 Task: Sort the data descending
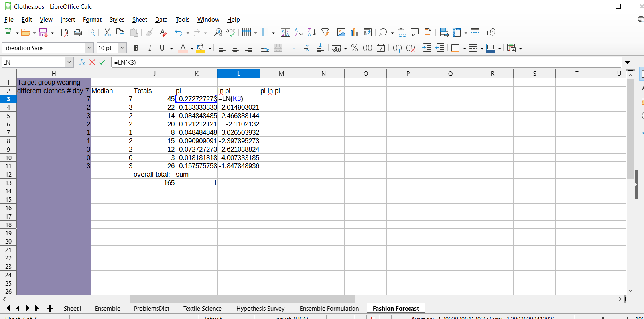(312, 33)
